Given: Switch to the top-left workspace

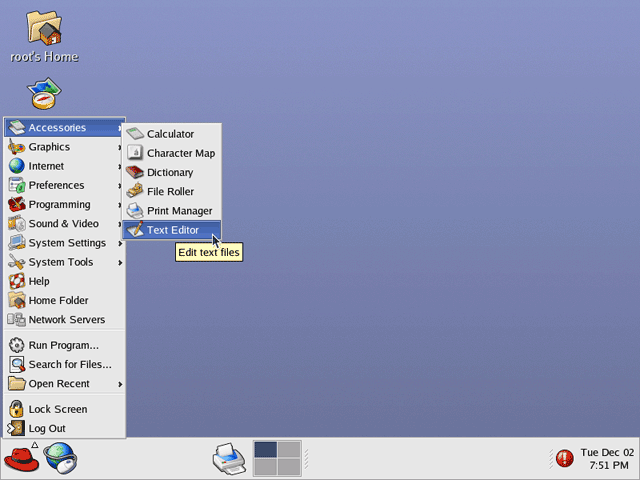Looking at the screenshot, I should click(265, 449).
